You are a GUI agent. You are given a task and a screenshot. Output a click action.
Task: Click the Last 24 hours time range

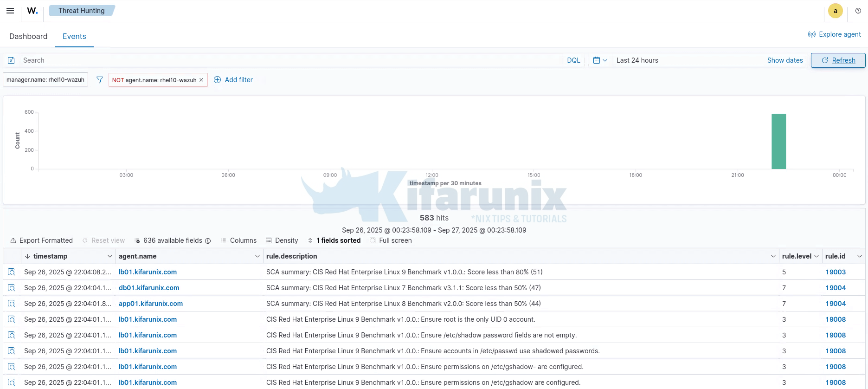tap(637, 60)
